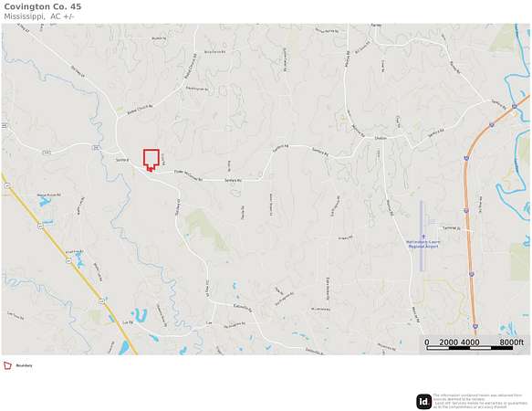The height and width of the screenshot is (411, 532).
Task: Click the Mississippi AC +/- subtitle
Action: tap(39, 16)
